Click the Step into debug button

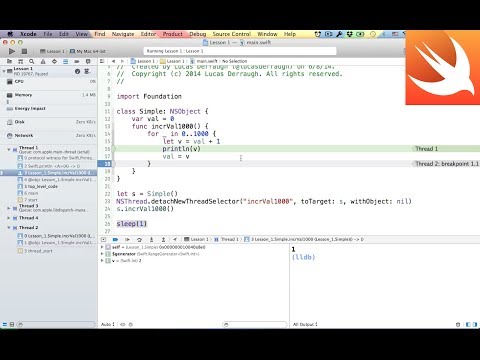click(151, 239)
